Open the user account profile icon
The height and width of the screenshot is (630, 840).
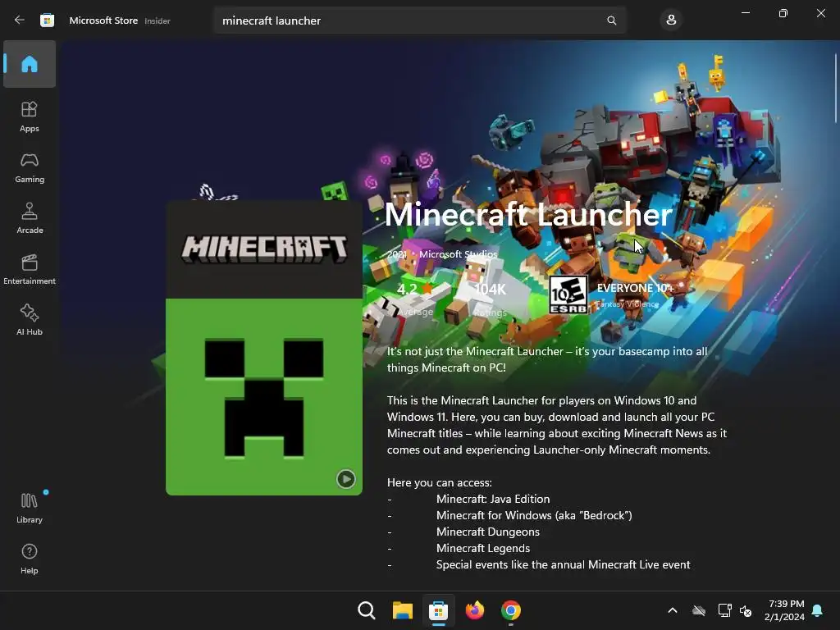point(671,21)
